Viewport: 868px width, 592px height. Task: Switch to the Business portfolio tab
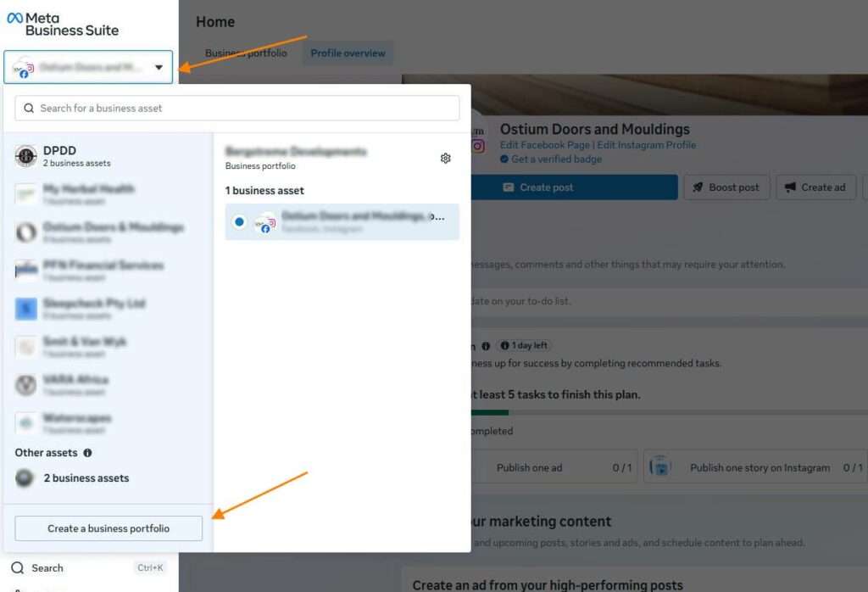point(246,53)
